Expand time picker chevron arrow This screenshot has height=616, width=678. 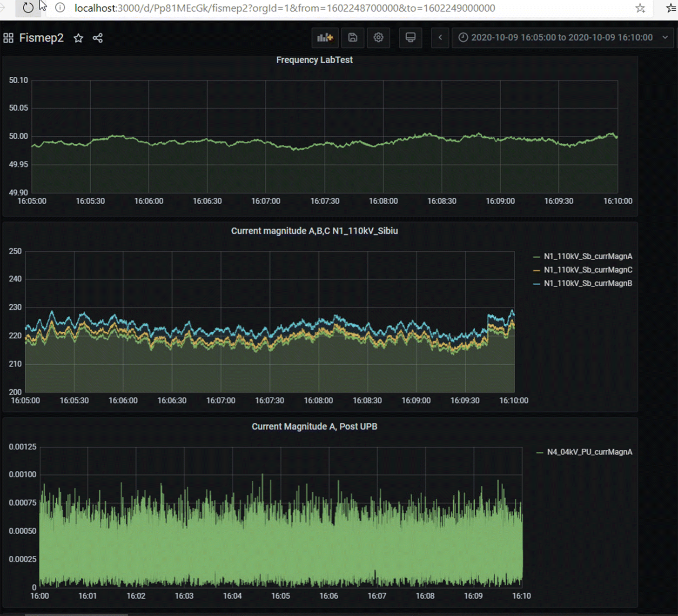click(665, 38)
